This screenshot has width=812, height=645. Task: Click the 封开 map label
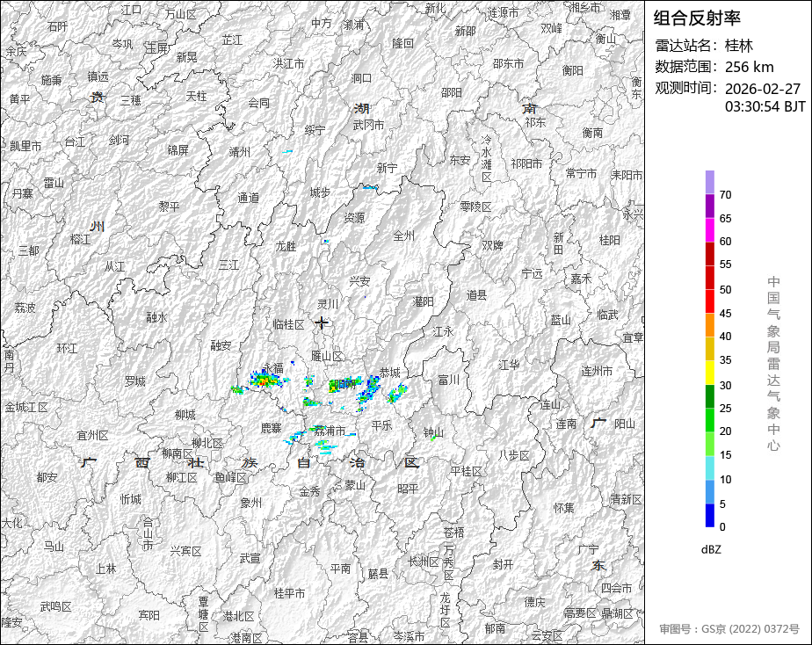click(x=503, y=564)
